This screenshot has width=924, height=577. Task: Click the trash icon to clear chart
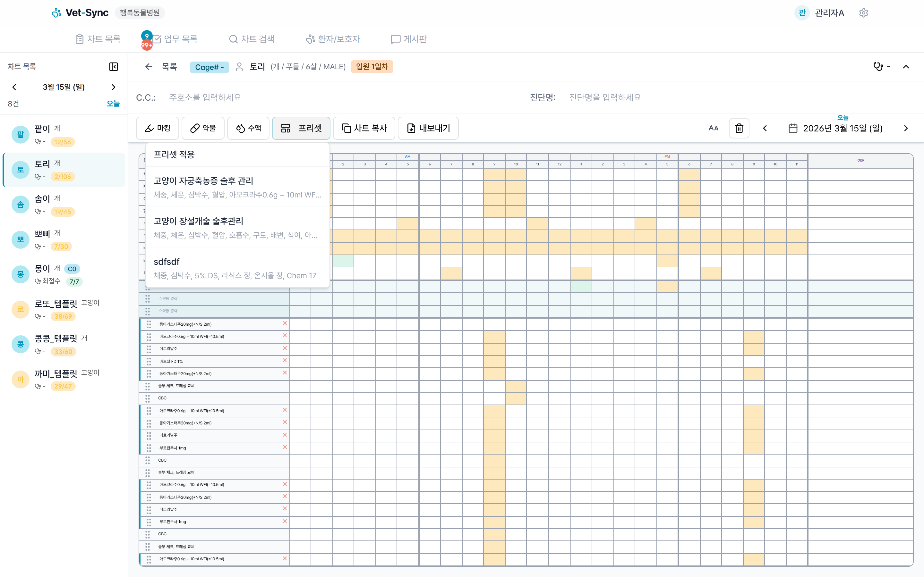tap(739, 128)
